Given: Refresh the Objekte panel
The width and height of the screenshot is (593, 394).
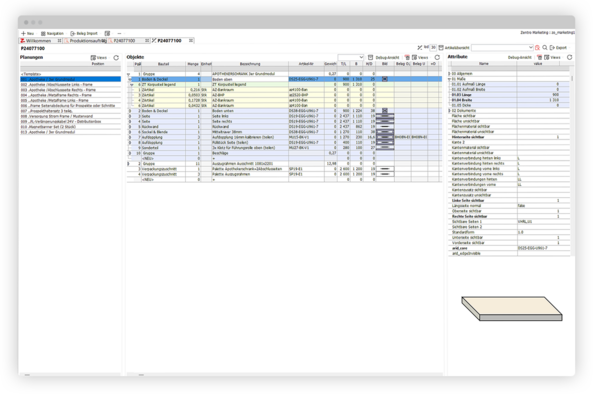Looking at the screenshot, I should 437,57.
